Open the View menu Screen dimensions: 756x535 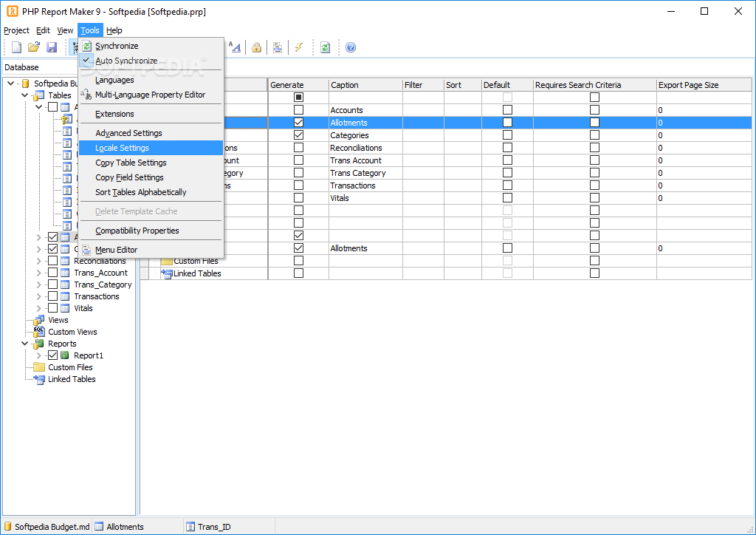65,30
